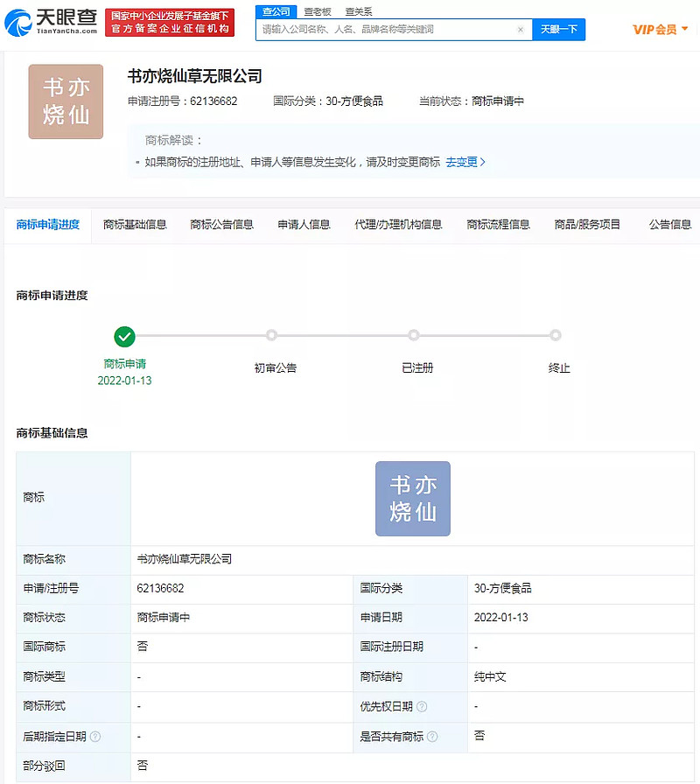Click the 初审公告 step label
This screenshot has width=700, height=784.
tap(276, 368)
